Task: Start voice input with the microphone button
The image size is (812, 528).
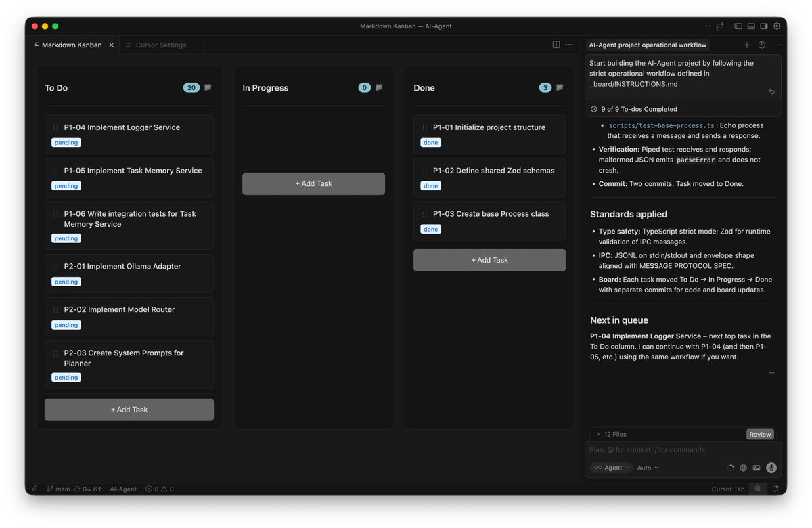Action: [x=771, y=468]
